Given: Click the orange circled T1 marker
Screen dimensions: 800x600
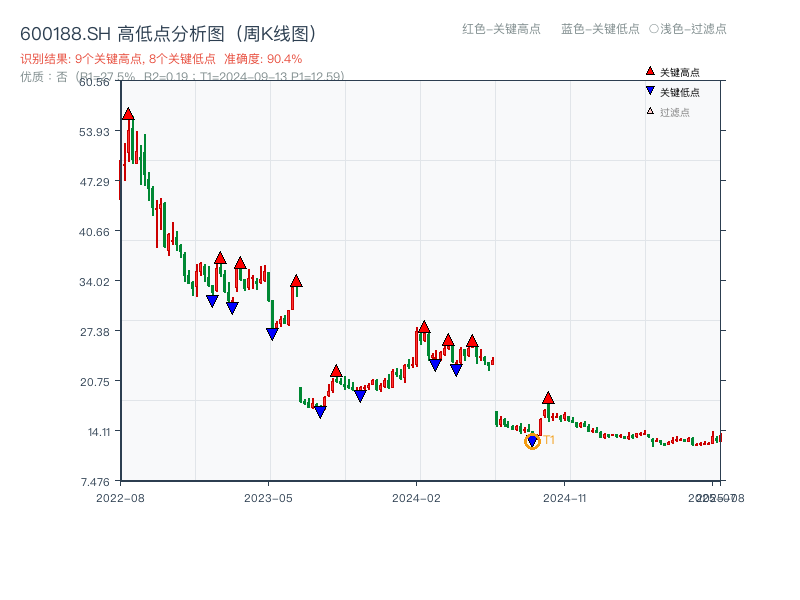Looking at the screenshot, I should pyautogui.click(x=534, y=440).
